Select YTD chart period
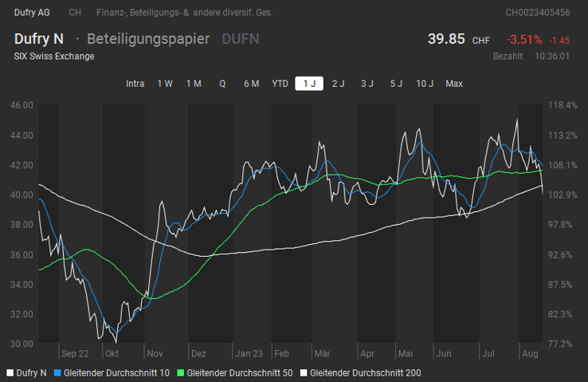Image resolution: width=588 pixels, height=382 pixels. pyautogui.click(x=280, y=84)
